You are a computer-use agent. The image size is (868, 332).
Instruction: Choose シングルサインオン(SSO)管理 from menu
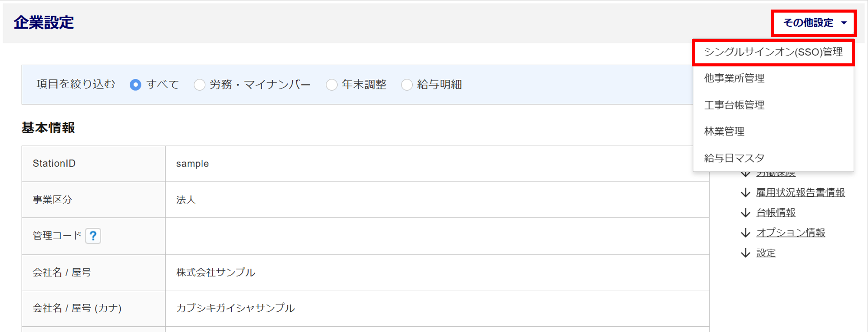[773, 52]
